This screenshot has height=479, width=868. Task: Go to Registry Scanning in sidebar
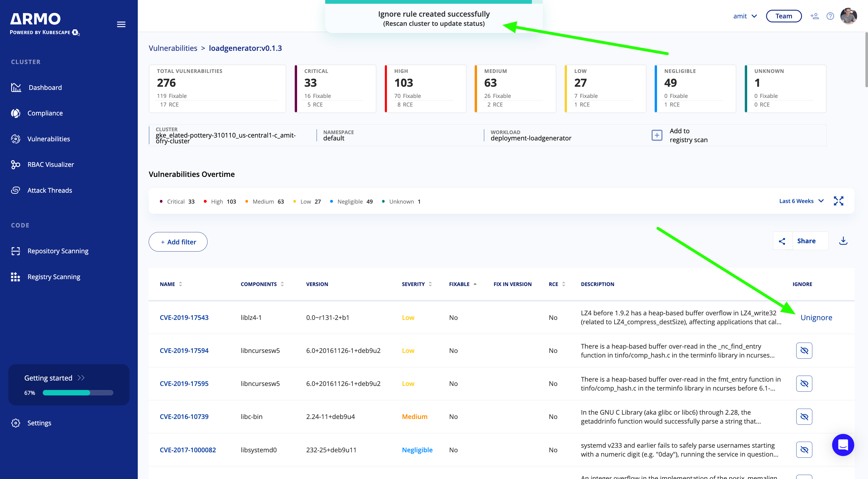(54, 277)
